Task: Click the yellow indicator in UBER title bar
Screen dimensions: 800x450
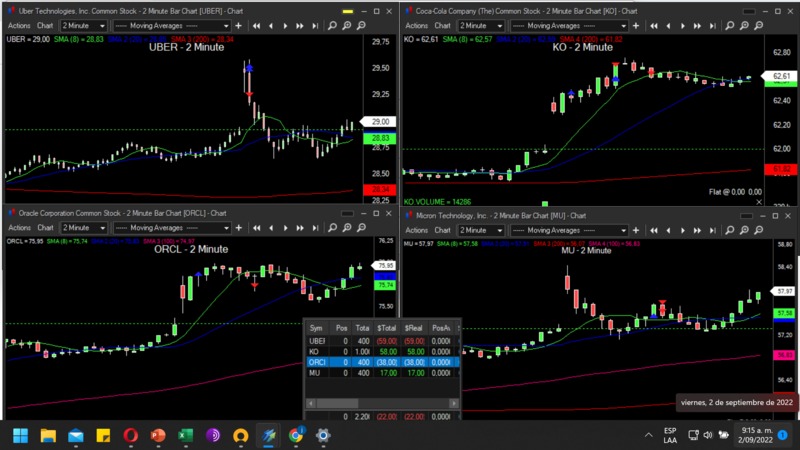Action: click(x=347, y=9)
